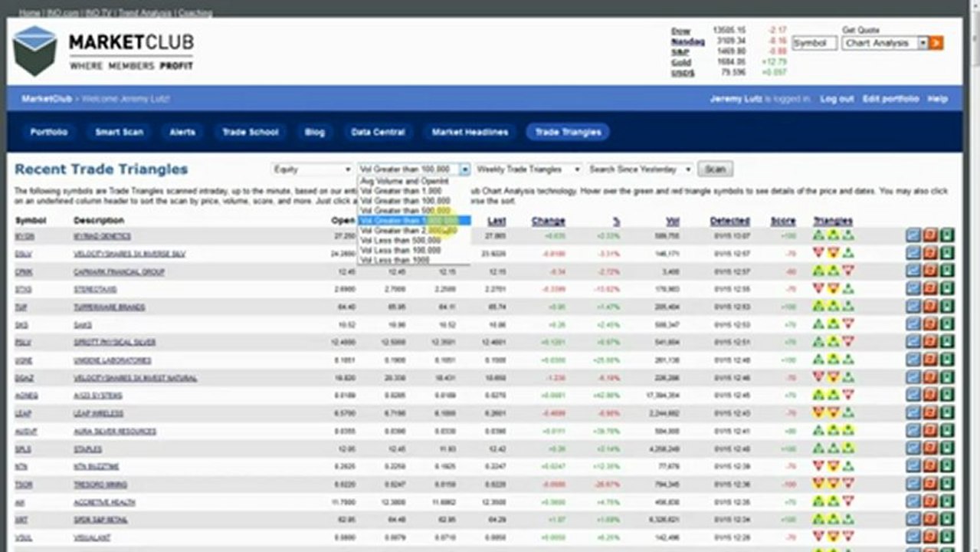
Task: Click orange icon in Stereotaxis row
Action: click(x=930, y=289)
